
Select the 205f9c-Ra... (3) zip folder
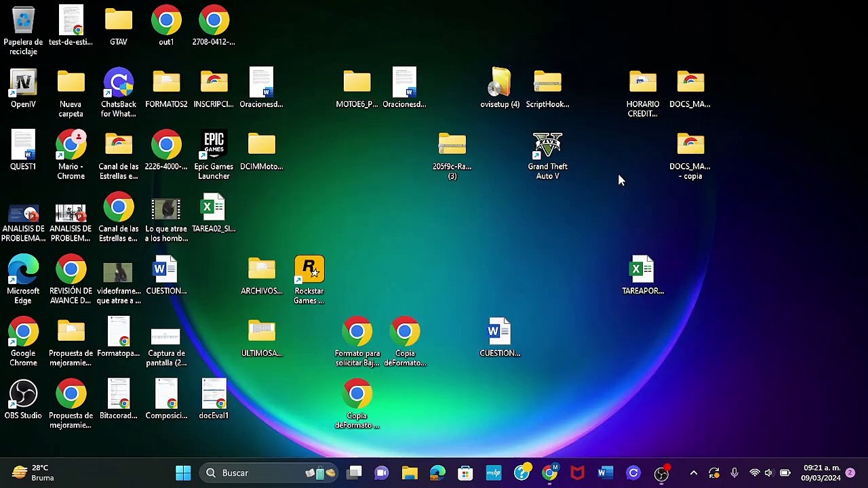452,156
